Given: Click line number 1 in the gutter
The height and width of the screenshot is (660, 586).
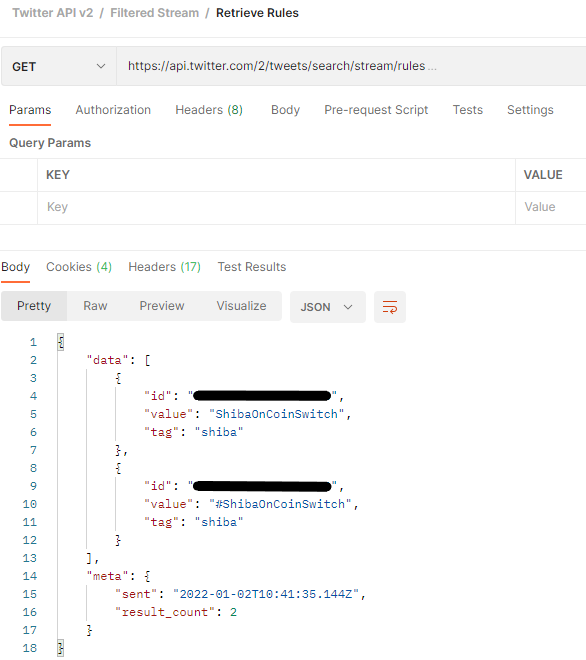Looking at the screenshot, I should [x=33, y=342].
